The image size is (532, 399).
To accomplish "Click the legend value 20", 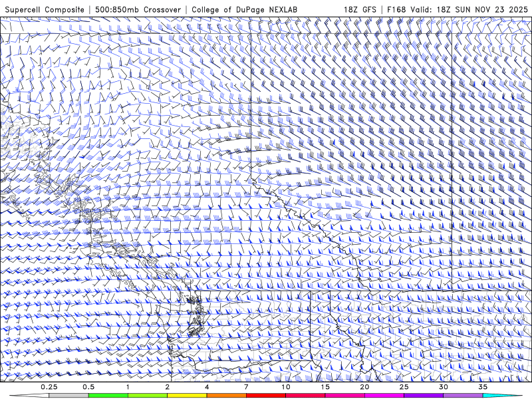I will click(x=364, y=387).
